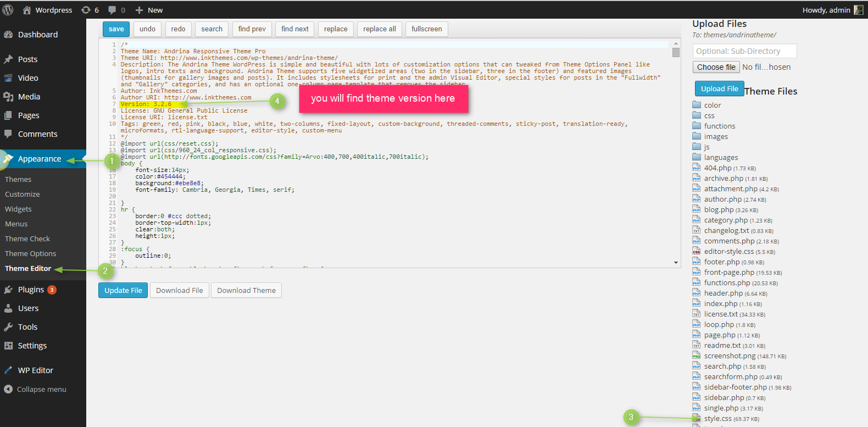Image resolution: width=868 pixels, height=427 pixels.
Task: Click the Plugins plug icon
Action: 8,290
